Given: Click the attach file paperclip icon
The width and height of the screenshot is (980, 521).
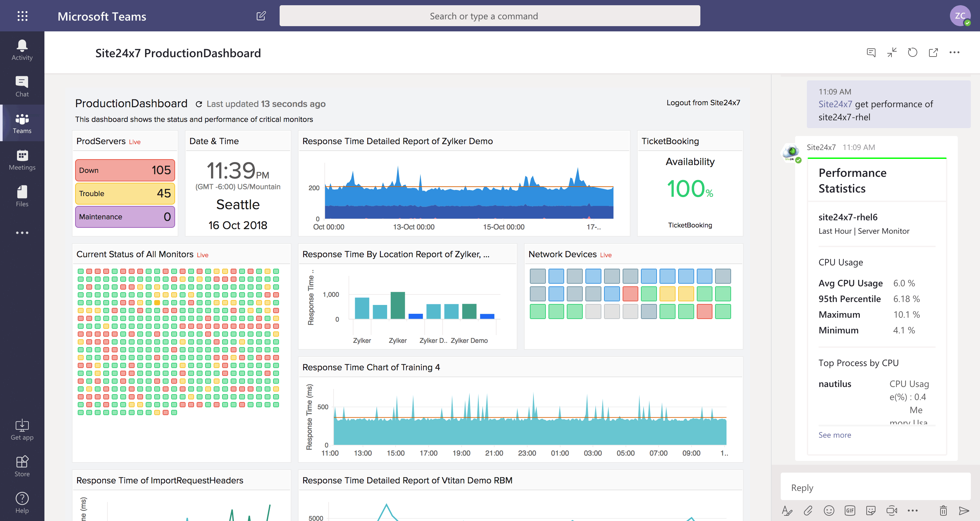Looking at the screenshot, I should point(808,510).
